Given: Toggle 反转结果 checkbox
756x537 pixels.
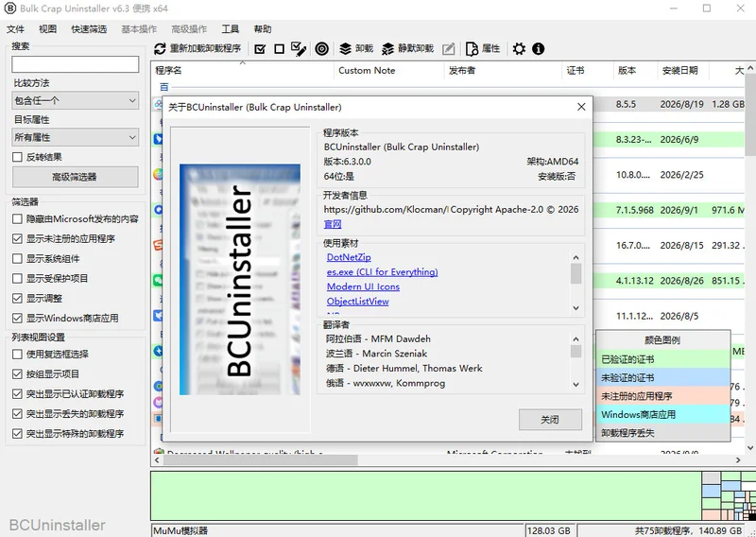Looking at the screenshot, I should click(x=17, y=157).
